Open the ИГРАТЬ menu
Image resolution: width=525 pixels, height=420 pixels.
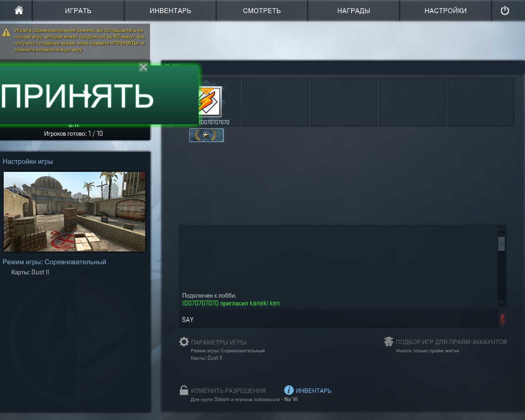coord(78,11)
